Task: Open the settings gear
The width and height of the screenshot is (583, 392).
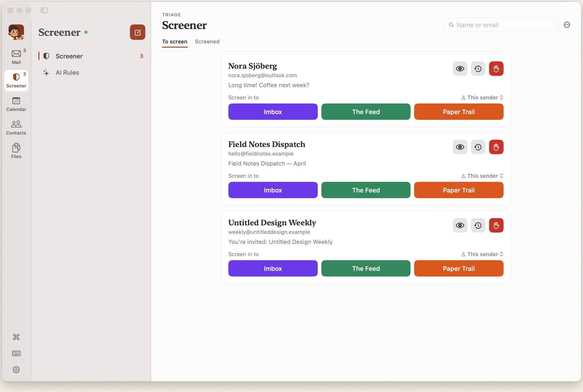Action: tap(16, 370)
